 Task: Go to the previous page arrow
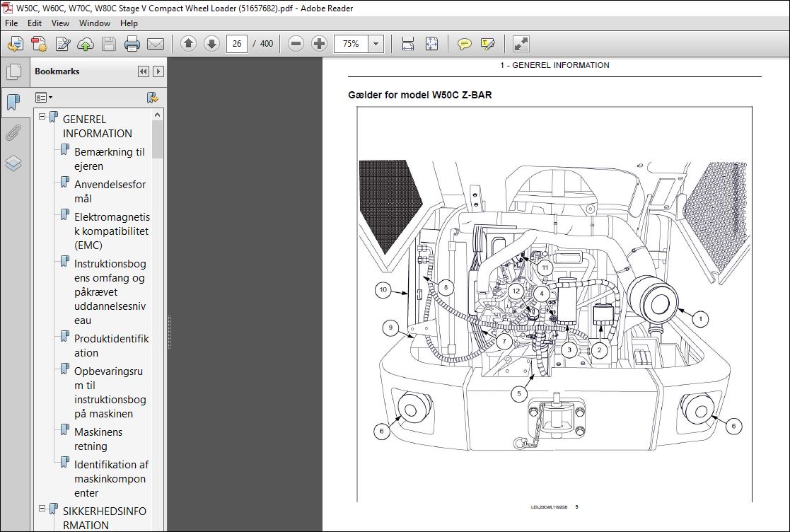pos(188,44)
